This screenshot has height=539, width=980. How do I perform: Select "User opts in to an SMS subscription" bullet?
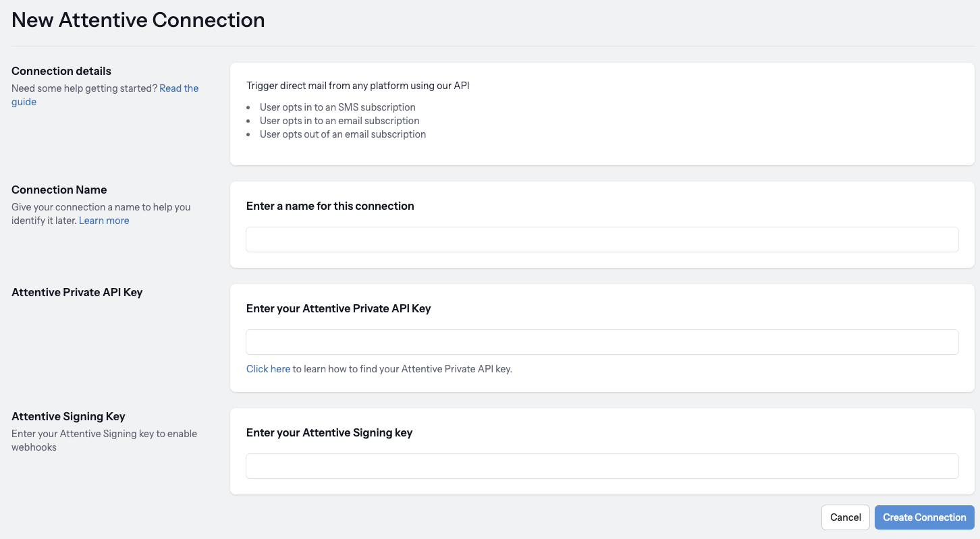[337, 107]
